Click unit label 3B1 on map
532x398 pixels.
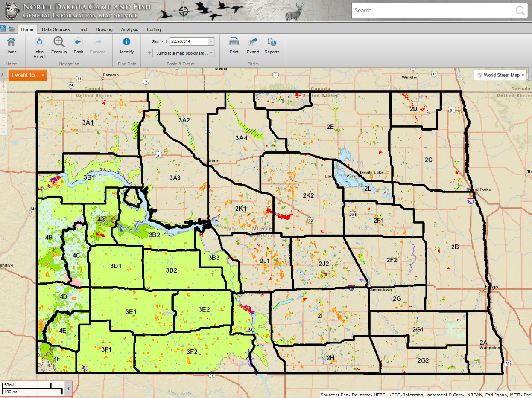[x=89, y=177]
